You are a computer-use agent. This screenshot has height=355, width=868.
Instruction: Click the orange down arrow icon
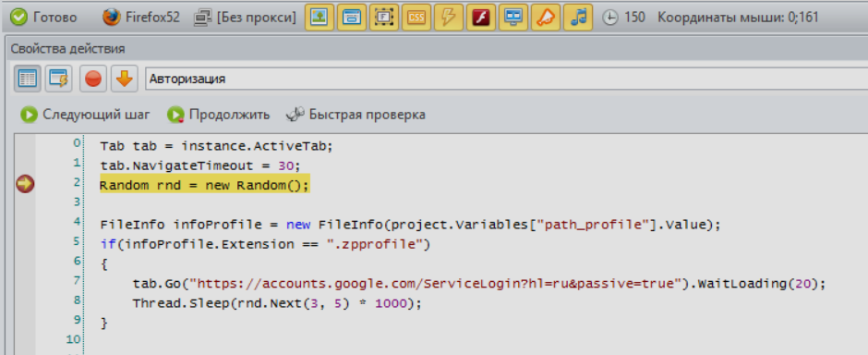tap(124, 79)
